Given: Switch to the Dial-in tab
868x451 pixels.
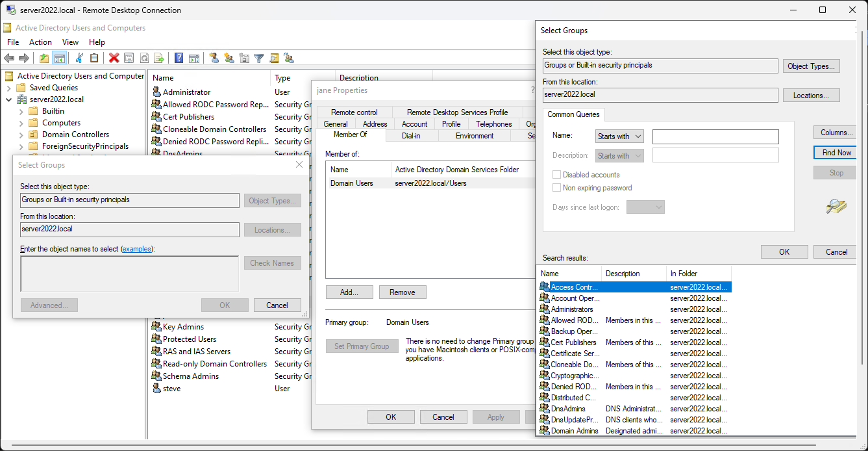Looking at the screenshot, I should click(x=412, y=136).
